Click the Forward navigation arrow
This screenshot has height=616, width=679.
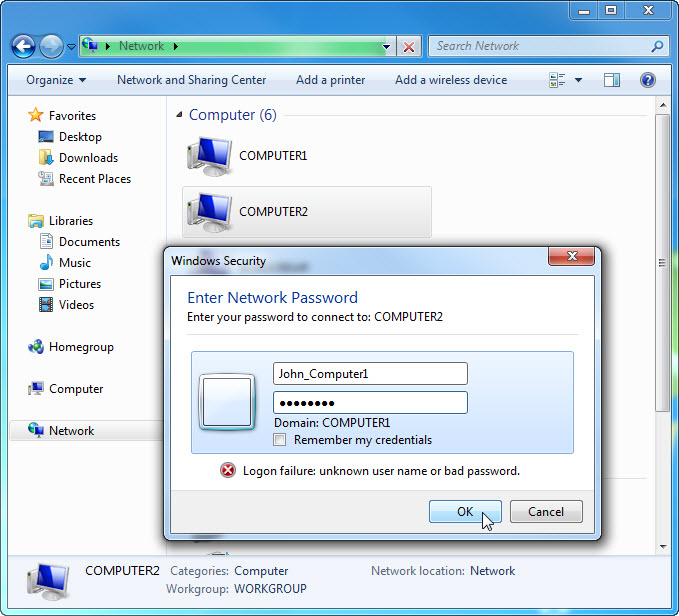52,46
